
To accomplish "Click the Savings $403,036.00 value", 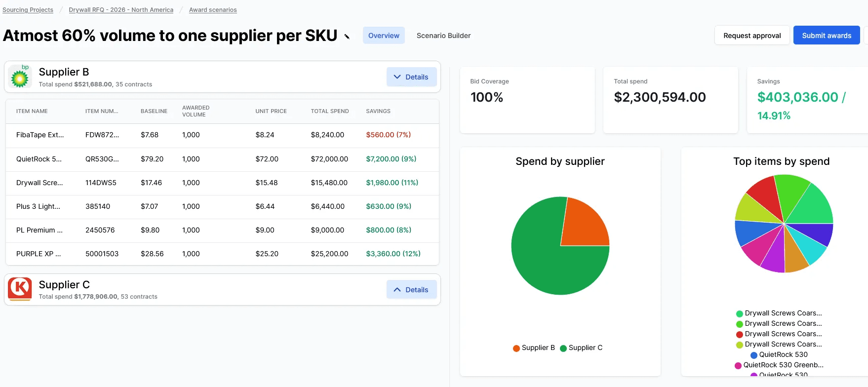I will pos(798,97).
